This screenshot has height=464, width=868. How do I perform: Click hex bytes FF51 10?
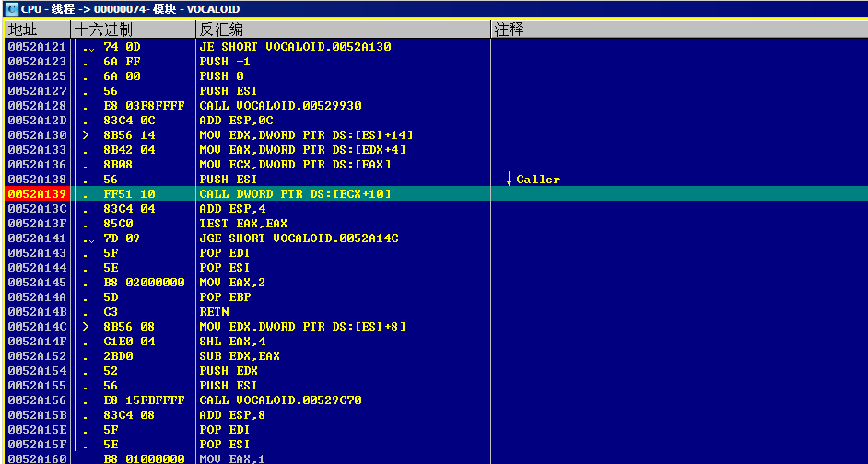(129, 194)
